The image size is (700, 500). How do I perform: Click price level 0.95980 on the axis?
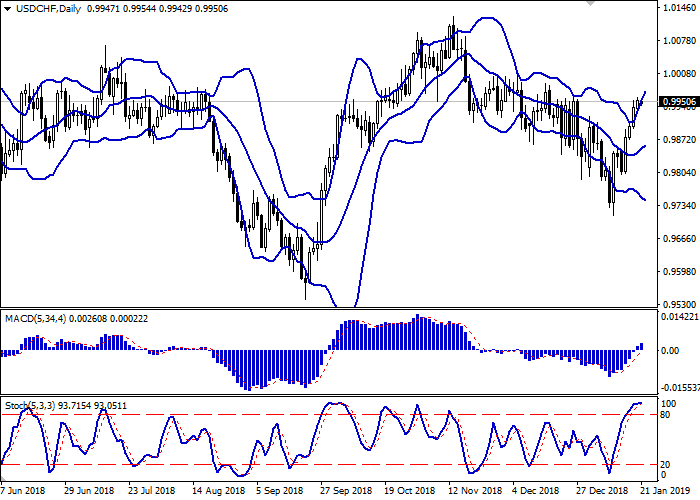[679, 272]
